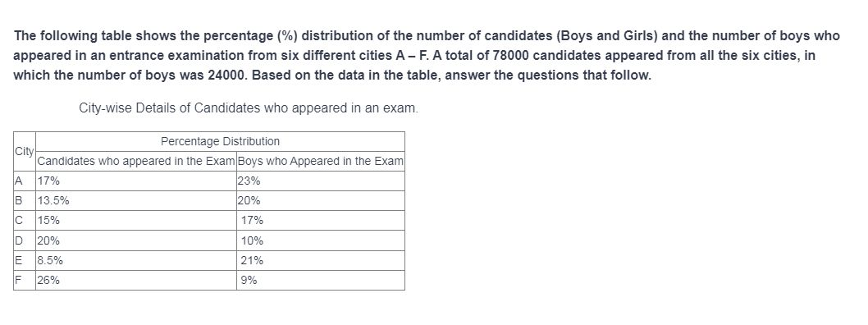Select the 17% candidates cell for city A
868x325 pixels.
coord(136,181)
